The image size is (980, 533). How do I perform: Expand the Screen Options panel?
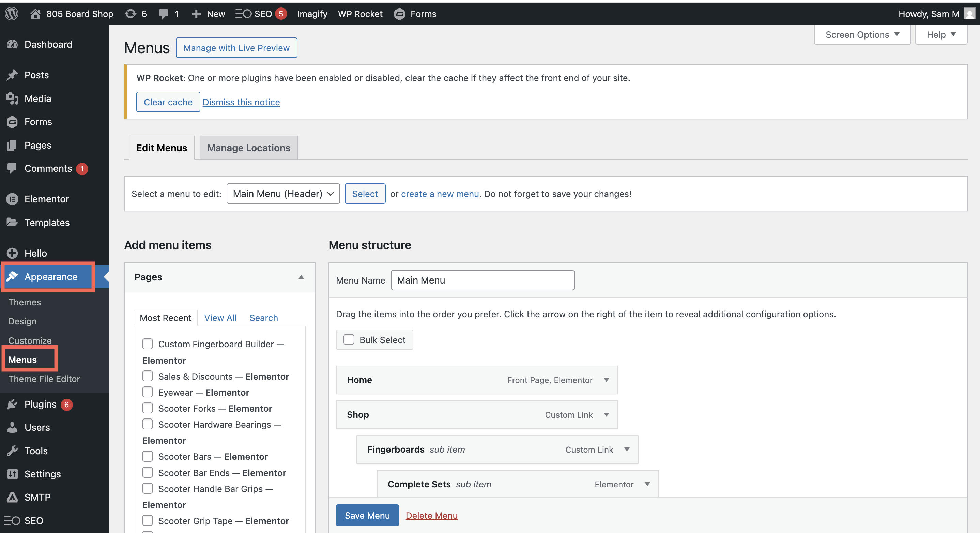tap(862, 35)
